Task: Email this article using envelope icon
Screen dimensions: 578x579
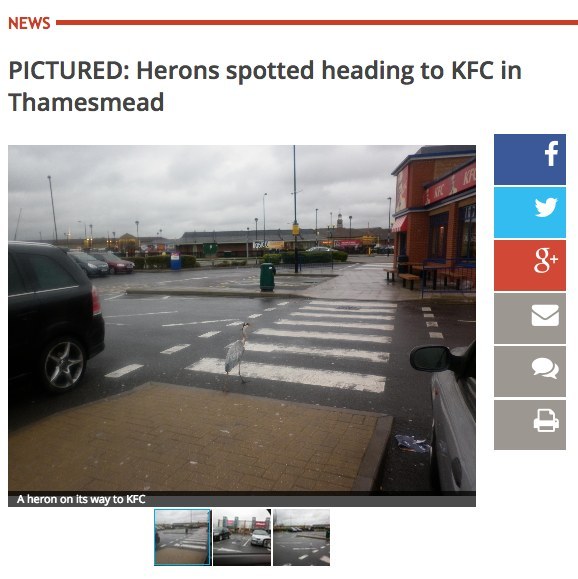Action: pyautogui.click(x=530, y=318)
